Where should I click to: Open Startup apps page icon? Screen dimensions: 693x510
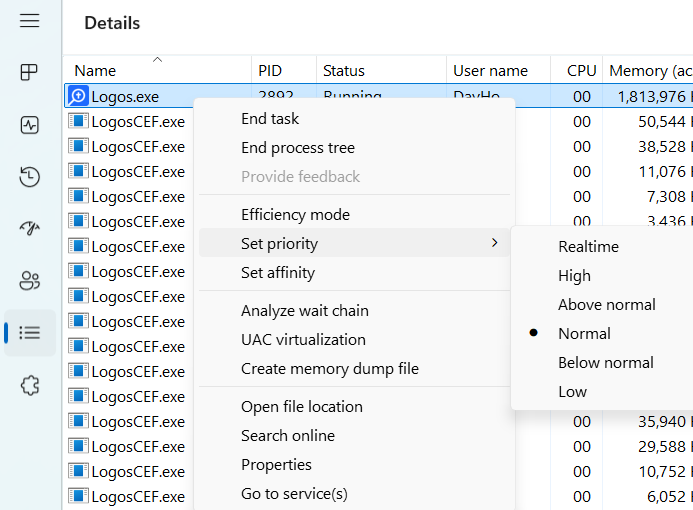(30, 228)
